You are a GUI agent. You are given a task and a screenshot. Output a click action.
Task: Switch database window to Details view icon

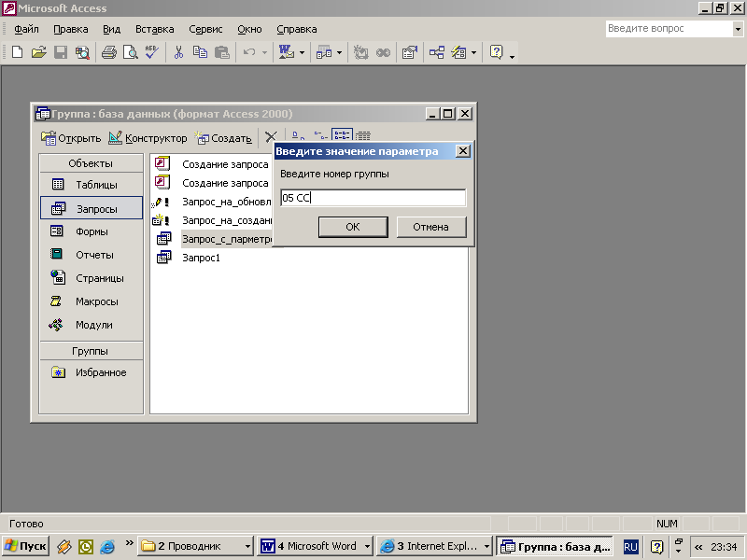(363, 136)
